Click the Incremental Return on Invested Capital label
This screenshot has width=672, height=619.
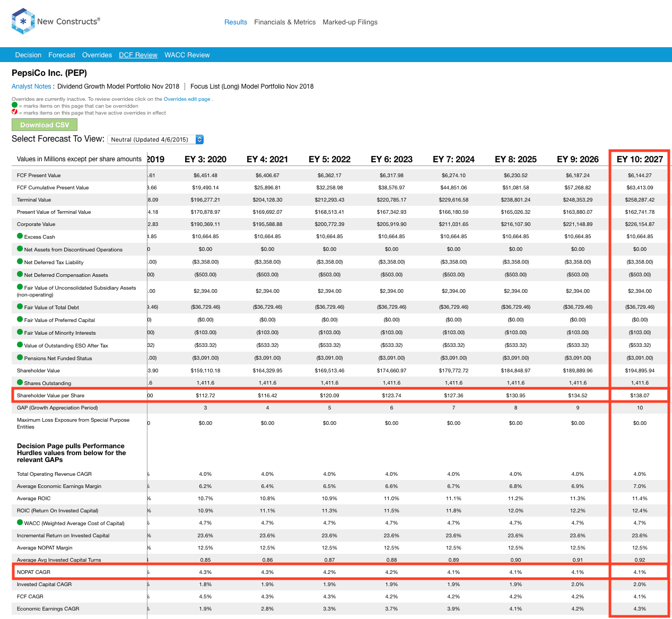(x=63, y=536)
